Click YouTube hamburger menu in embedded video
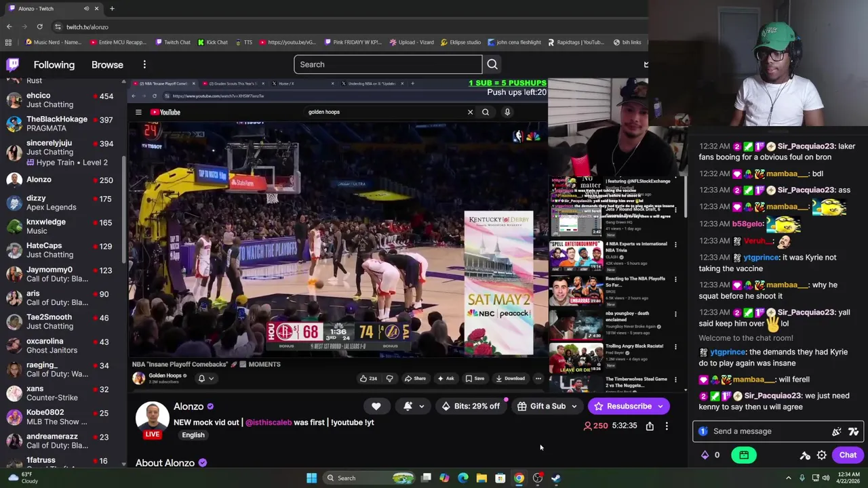 138,112
